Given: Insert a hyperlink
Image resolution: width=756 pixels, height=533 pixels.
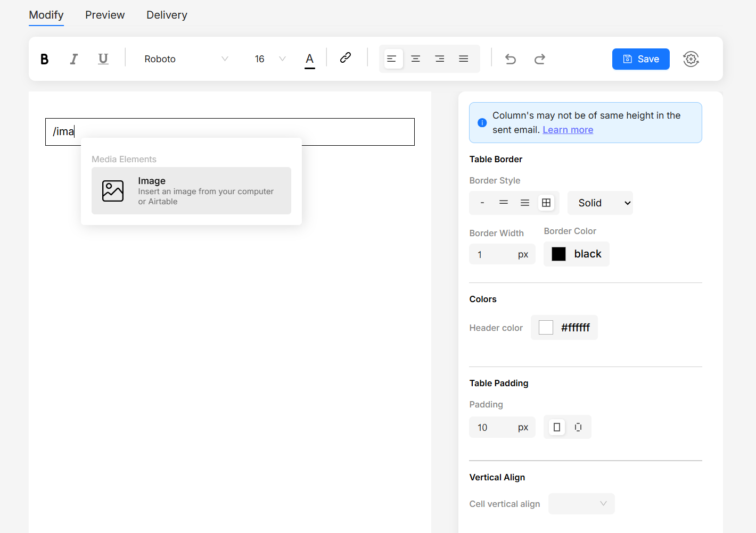Looking at the screenshot, I should [346, 58].
